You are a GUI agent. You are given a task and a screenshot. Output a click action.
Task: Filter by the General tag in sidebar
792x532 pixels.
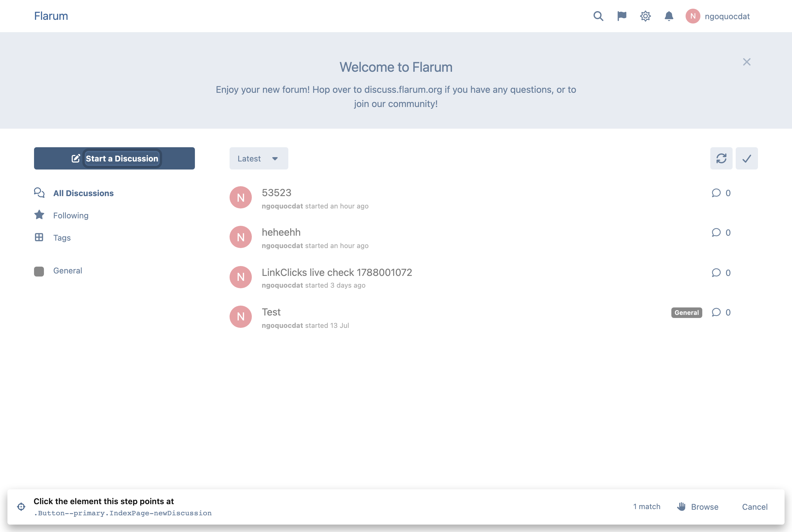click(67, 270)
